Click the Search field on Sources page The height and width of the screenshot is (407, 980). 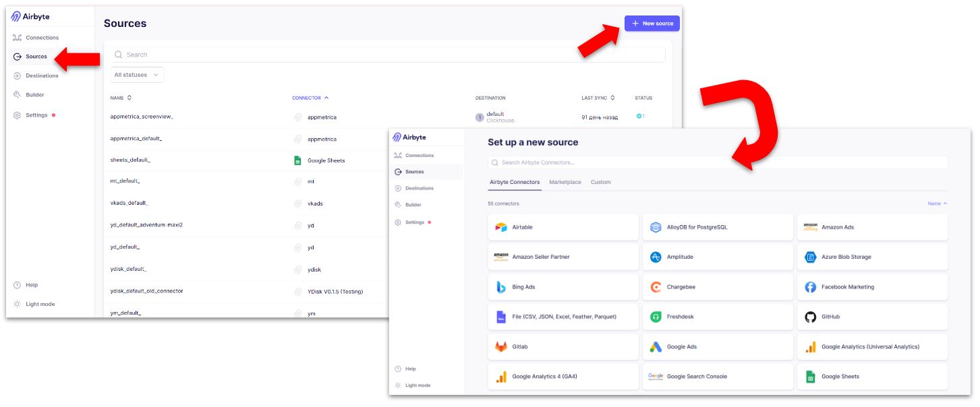388,55
